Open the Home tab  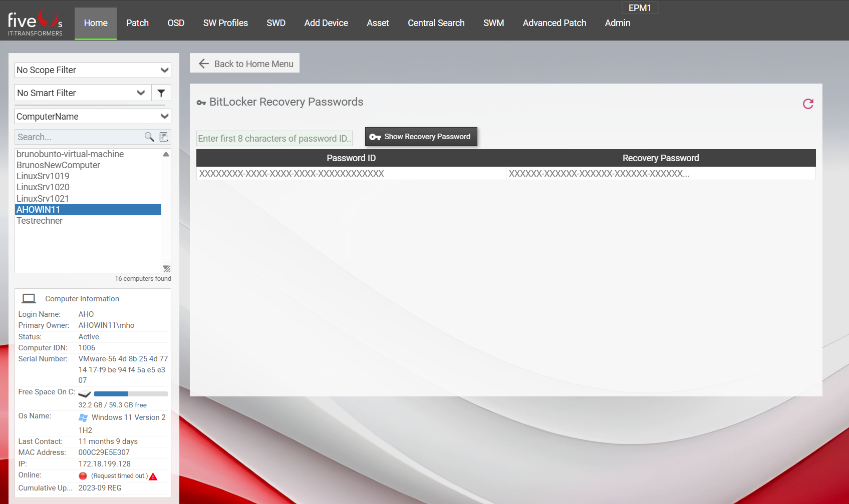(96, 23)
